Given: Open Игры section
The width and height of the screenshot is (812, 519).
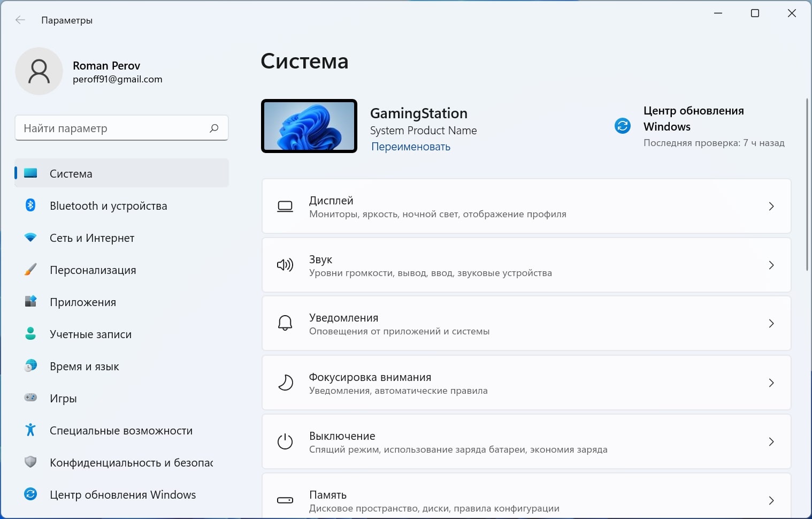Looking at the screenshot, I should 122,398.
